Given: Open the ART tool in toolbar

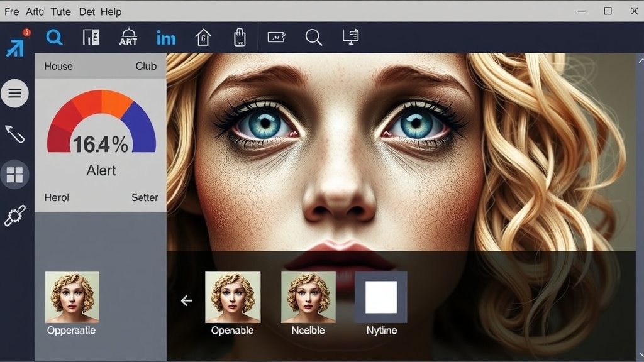Looking at the screenshot, I should pyautogui.click(x=128, y=38).
